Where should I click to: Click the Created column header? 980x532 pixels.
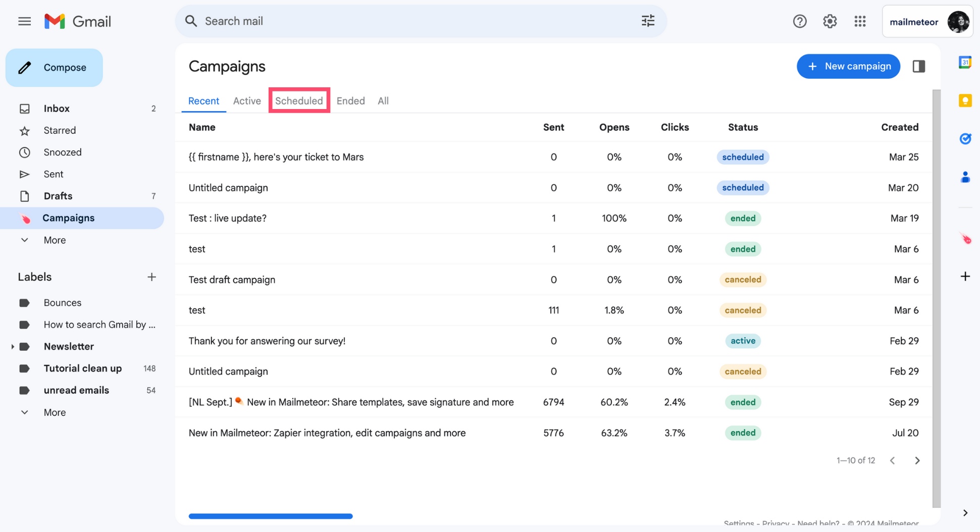[x=900, y=127]
